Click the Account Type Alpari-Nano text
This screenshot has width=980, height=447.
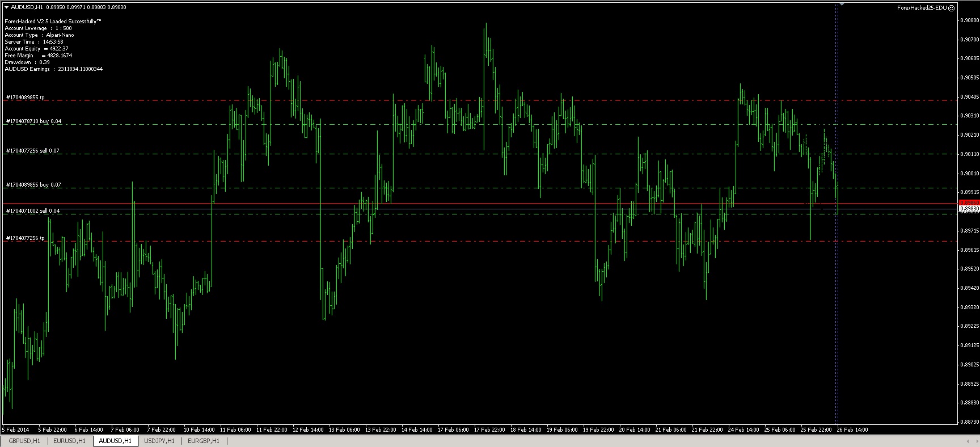(39, 35)
